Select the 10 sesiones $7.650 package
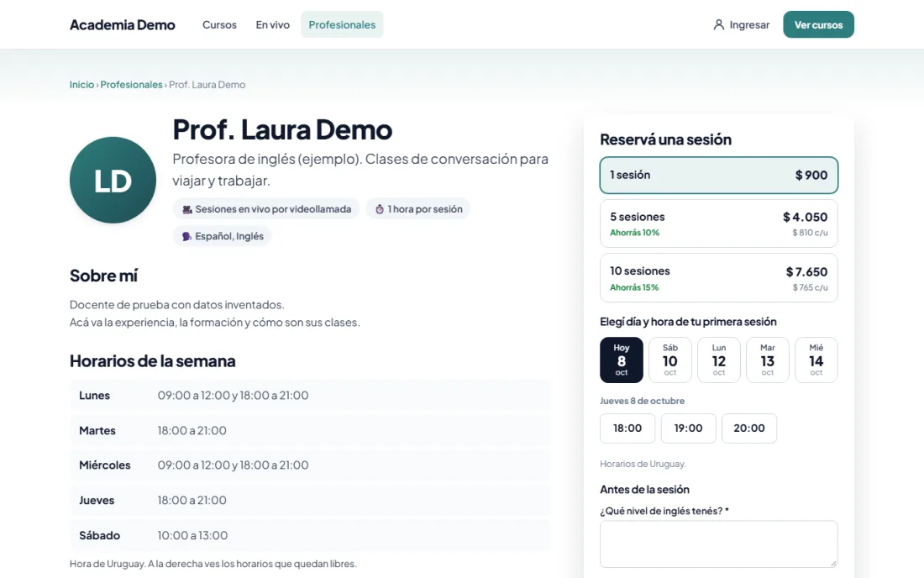This screenshot has width=924, height=578. (718, 278)
